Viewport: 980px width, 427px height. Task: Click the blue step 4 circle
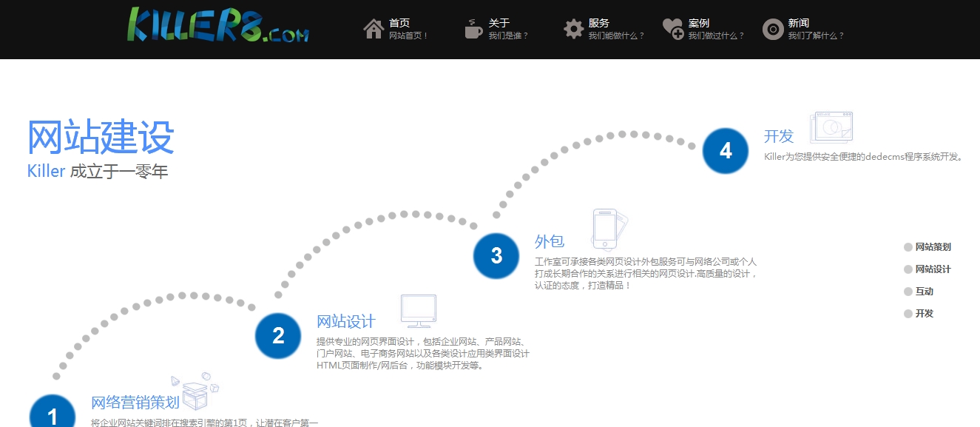726,150
